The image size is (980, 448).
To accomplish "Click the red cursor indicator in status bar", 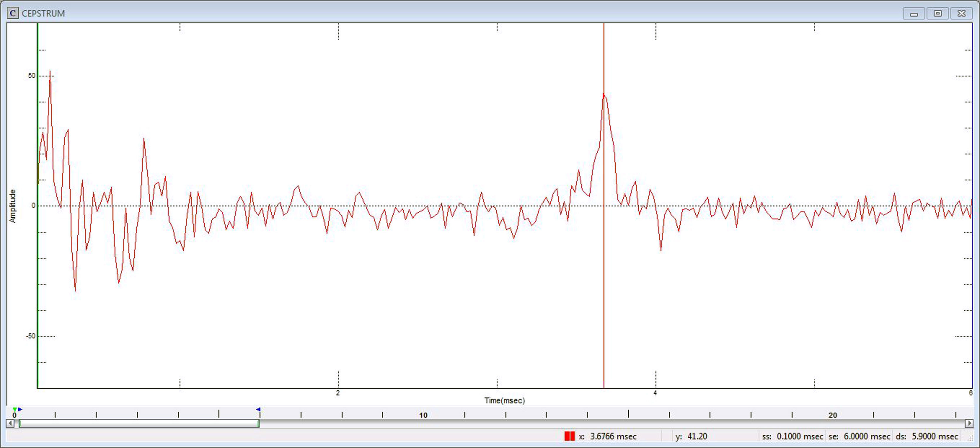I will 569,436.
